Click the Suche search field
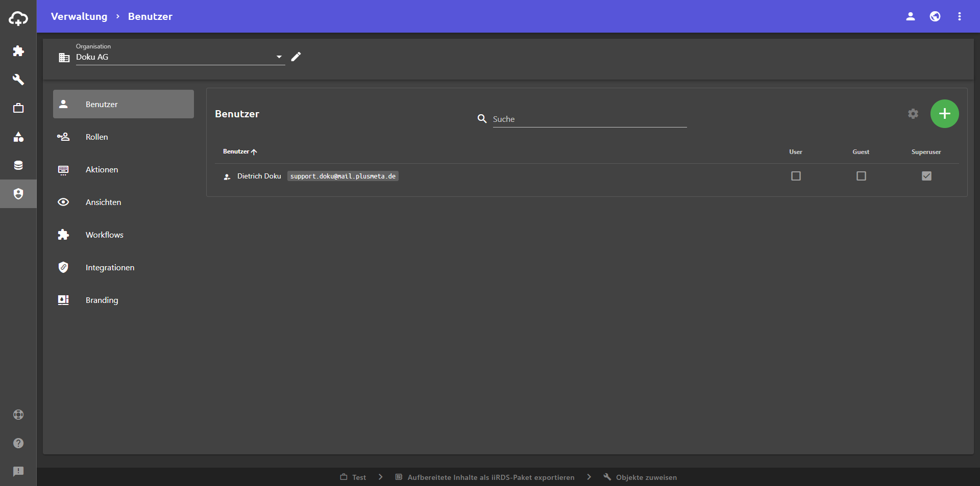 click(x=589, y=119)
